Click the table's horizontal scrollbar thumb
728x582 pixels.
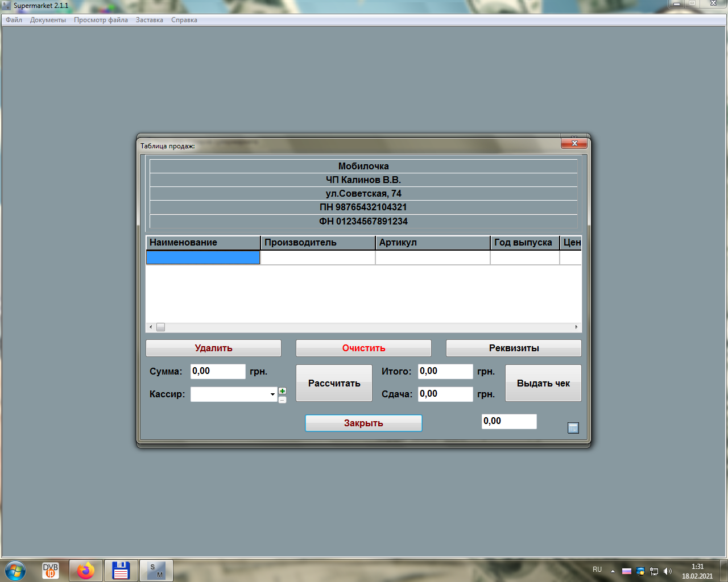161,327
